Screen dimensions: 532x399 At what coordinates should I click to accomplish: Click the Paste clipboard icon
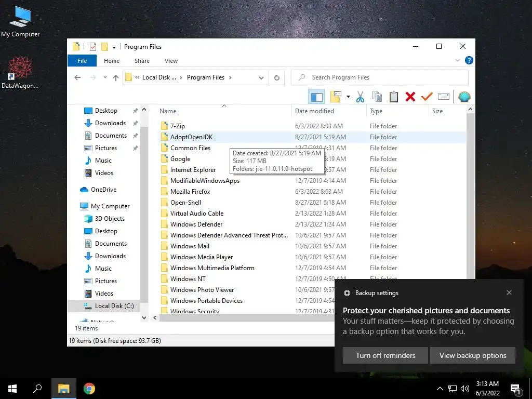(394, 97)
